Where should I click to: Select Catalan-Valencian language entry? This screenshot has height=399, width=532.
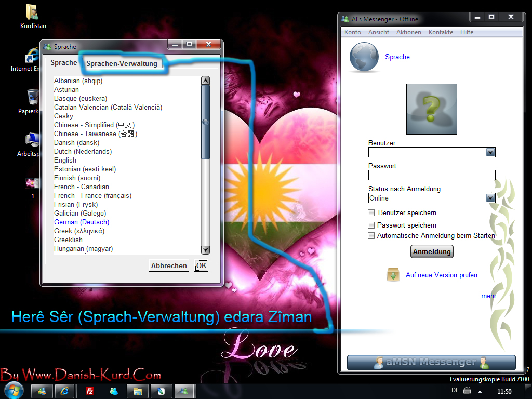108,107
